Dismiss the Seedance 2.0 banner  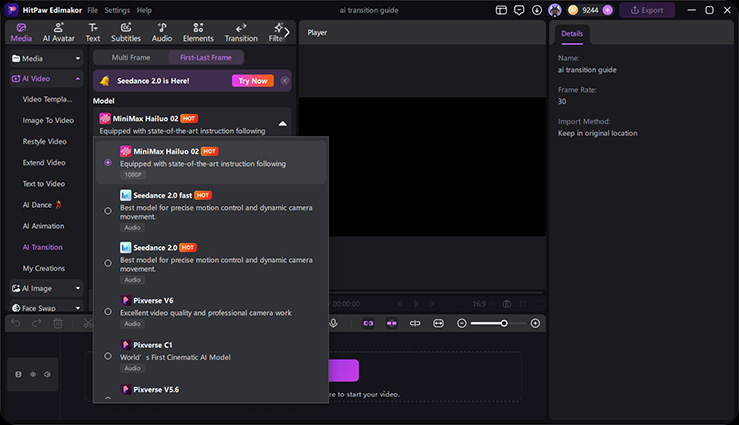click(285, 81)
